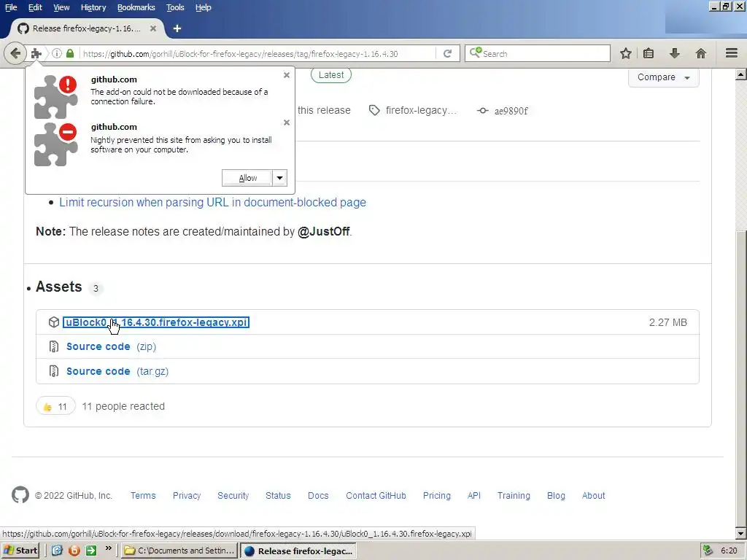Open a new tab with plus icon
The image size is (747, 560).
(177, 28)
